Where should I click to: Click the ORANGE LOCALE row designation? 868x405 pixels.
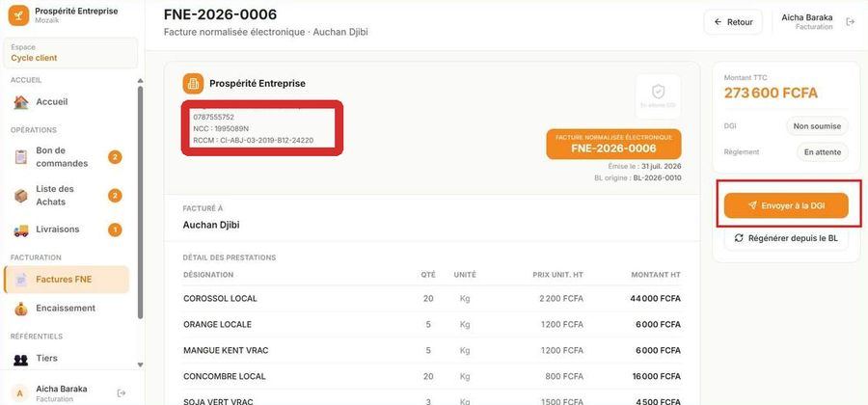click(x=218, y=325)
